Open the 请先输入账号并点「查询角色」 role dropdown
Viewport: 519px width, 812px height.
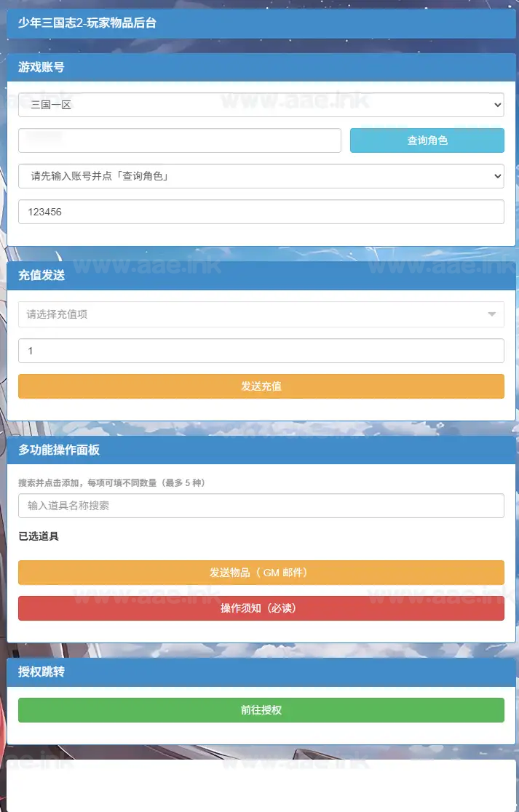(261, 176)
